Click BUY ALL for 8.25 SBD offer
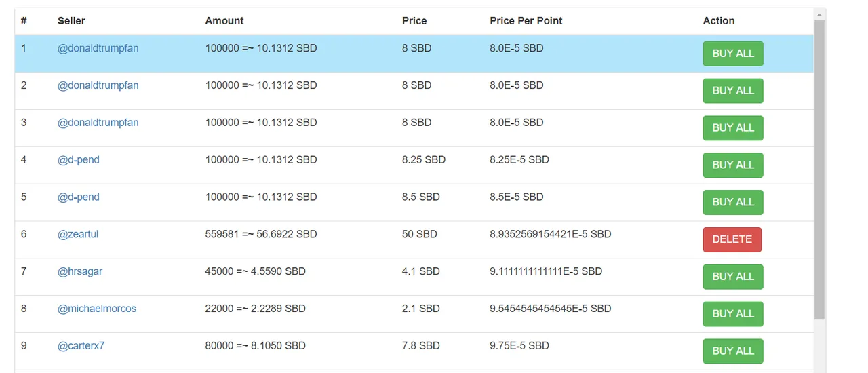 [x=733, y=165]
